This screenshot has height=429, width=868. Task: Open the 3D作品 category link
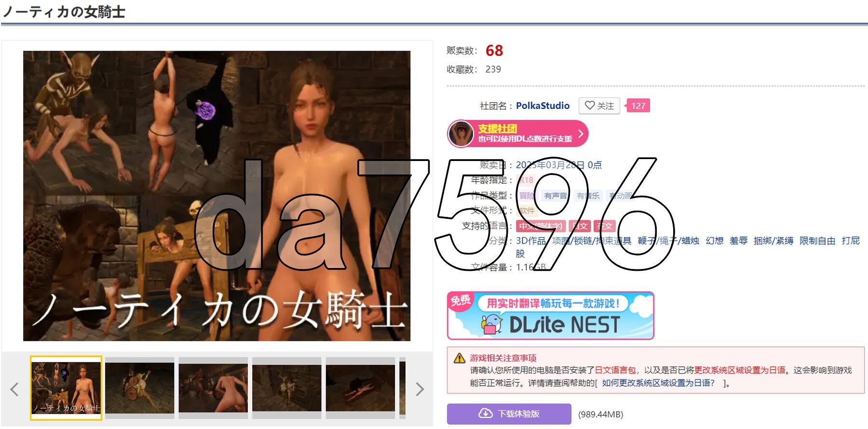click(530, 241)
